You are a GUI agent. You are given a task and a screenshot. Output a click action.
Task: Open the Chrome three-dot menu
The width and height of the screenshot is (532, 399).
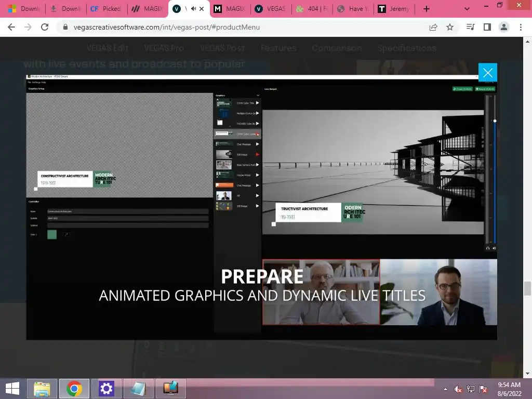point(521,27)
